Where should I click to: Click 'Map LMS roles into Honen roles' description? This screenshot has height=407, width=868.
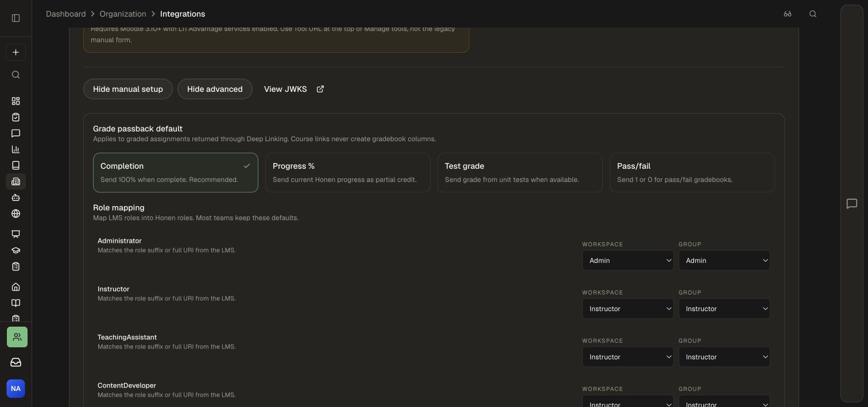196,218
